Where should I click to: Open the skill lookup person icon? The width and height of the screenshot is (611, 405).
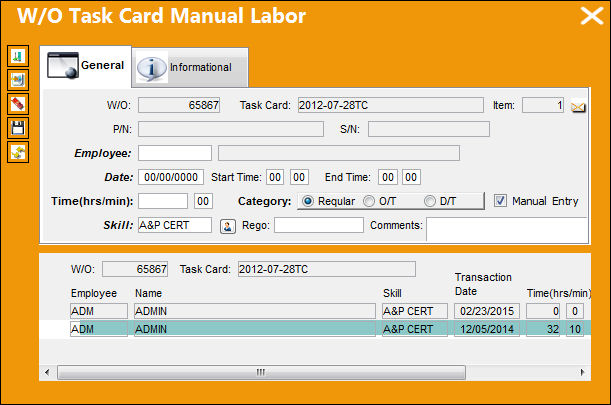(228, 226)
